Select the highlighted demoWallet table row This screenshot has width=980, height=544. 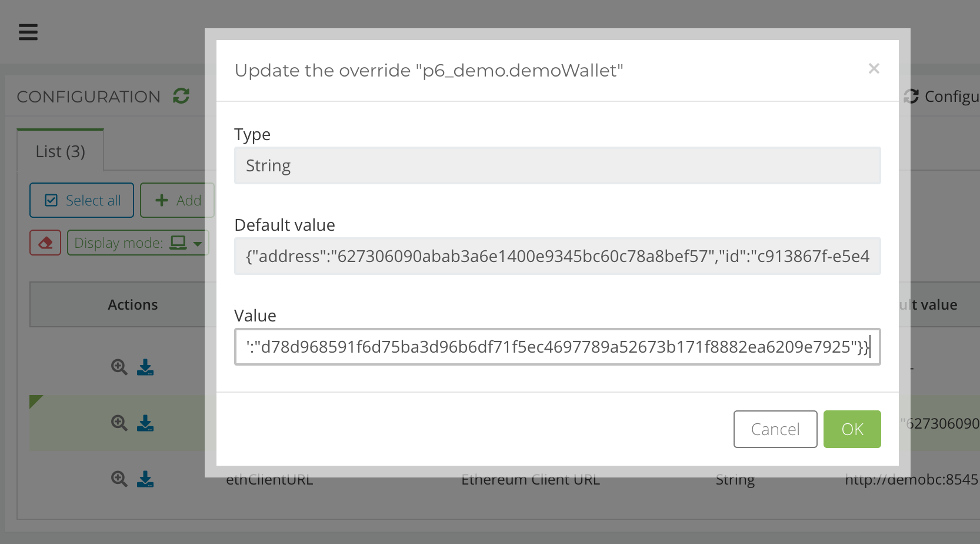coord(71,423)
